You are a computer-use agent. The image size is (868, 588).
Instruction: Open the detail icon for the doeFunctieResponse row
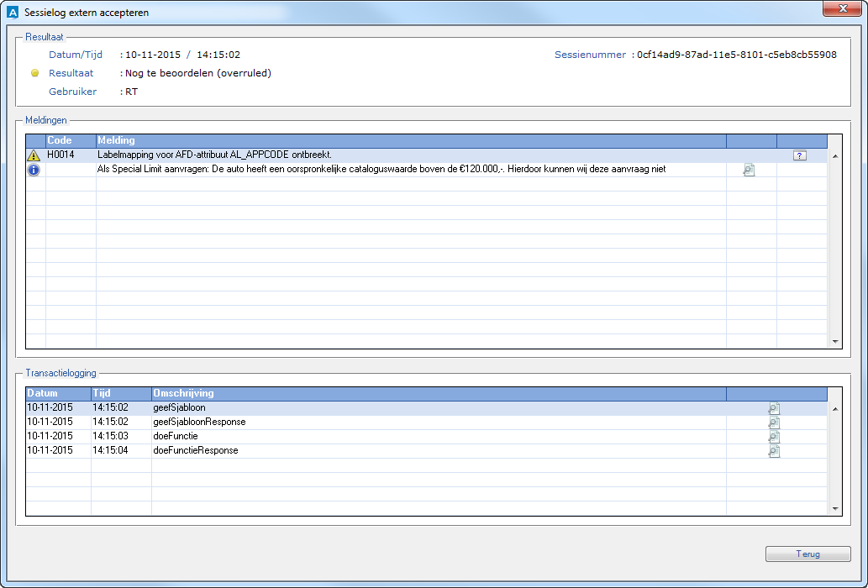[x=774, y=451]
